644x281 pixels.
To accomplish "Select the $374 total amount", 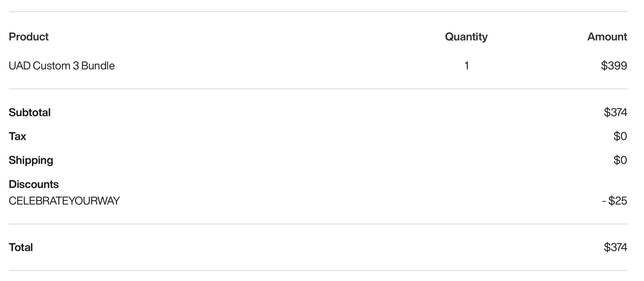I will 615,247.
